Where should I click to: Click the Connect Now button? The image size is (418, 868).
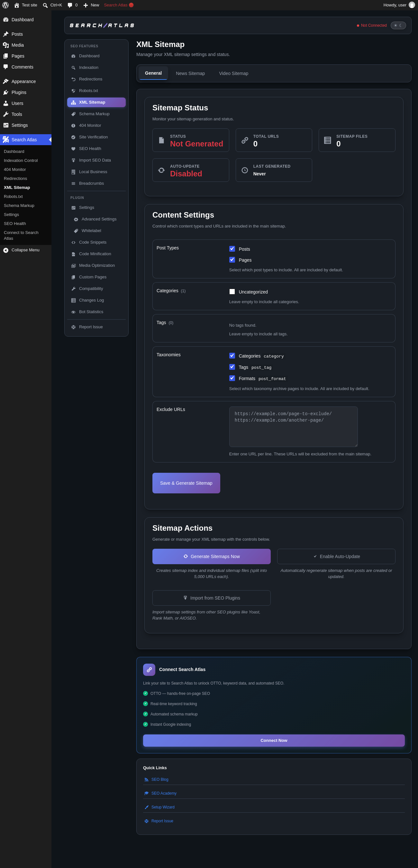click(x=274, y=740)
